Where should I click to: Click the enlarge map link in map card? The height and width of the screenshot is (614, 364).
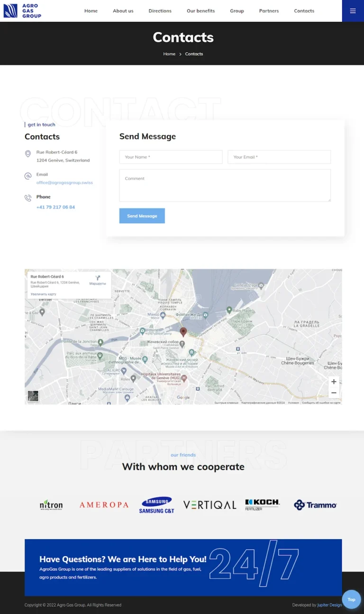[x=44, y=294]
